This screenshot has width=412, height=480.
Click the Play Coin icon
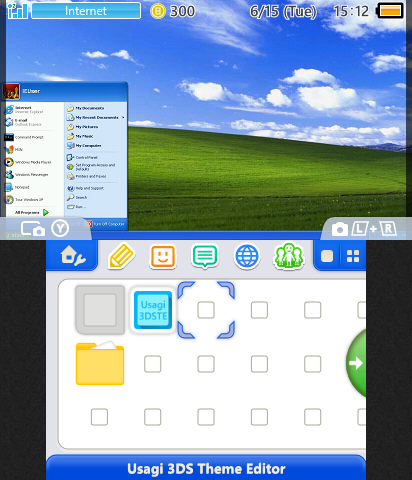[x=158, y=11]
